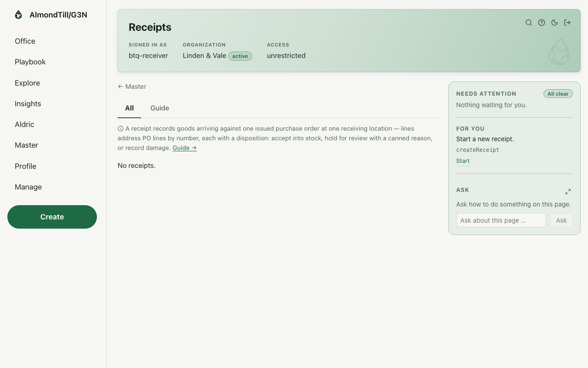Click the Receipts page heading
This screenshot has height=368, width=588.
150,27
